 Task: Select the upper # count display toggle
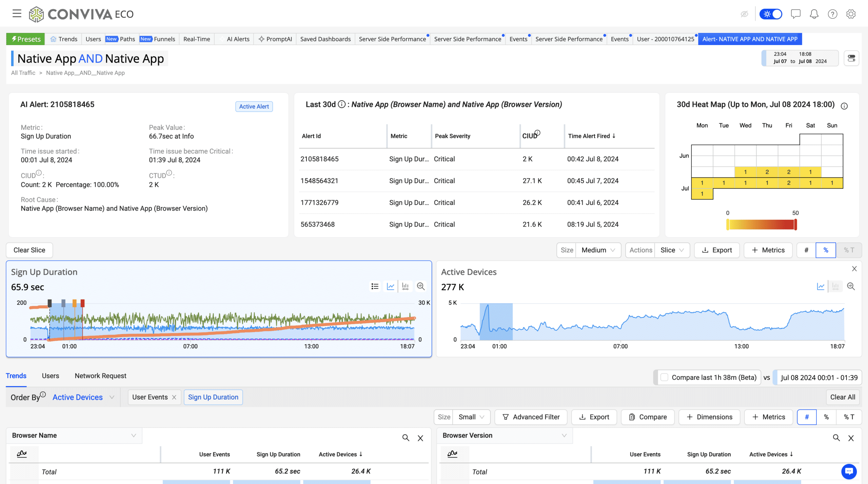point(806,250)
